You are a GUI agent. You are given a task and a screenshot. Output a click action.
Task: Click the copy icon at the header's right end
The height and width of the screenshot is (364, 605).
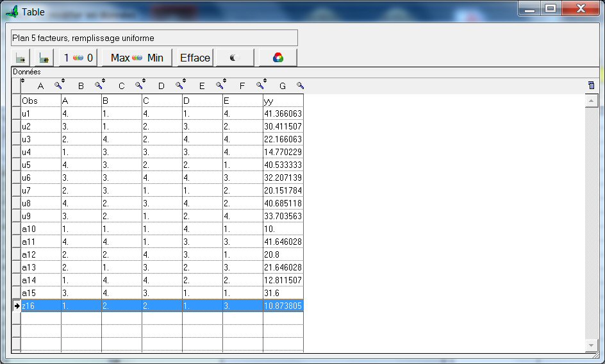pos(591,85)
